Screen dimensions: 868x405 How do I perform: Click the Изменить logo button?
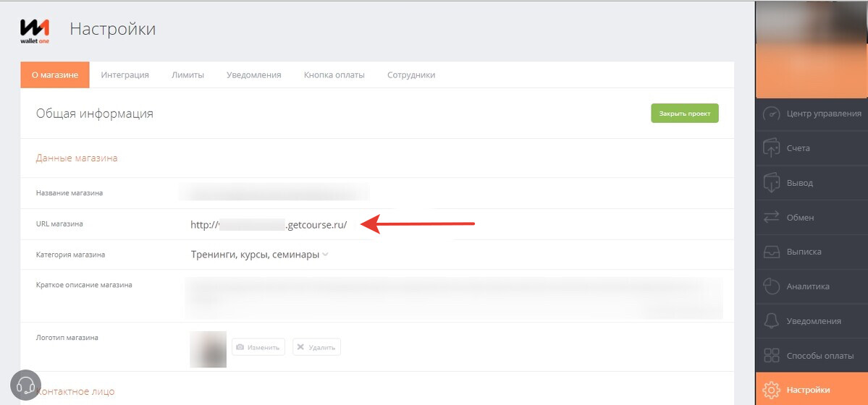[x=258, y=347]
